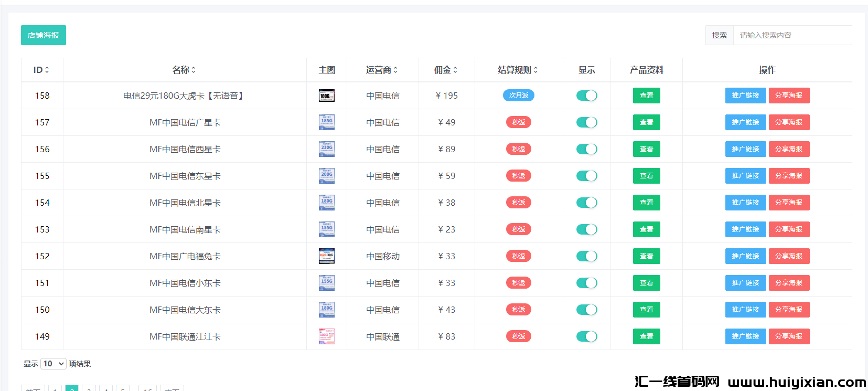
Task: Toggle display switch for MF中国广电福兔卡
Action: 586,256
